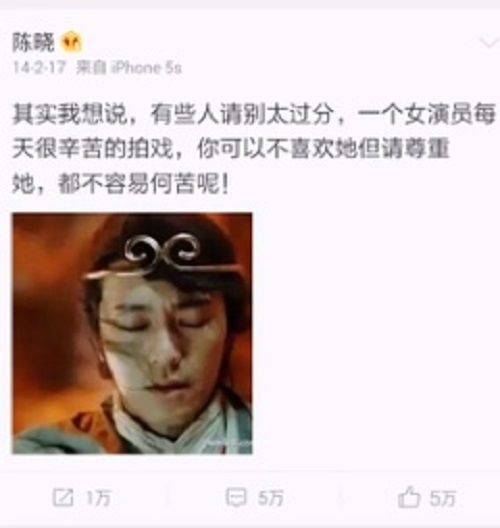Click the 14-2-17 post timestamp
Screen dimensions: 500x528
39,68
